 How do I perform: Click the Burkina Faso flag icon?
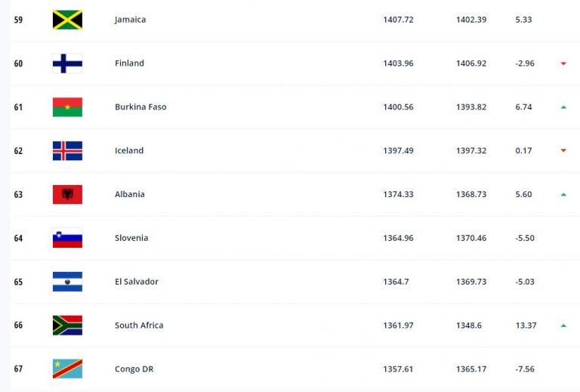coord(67,107)
